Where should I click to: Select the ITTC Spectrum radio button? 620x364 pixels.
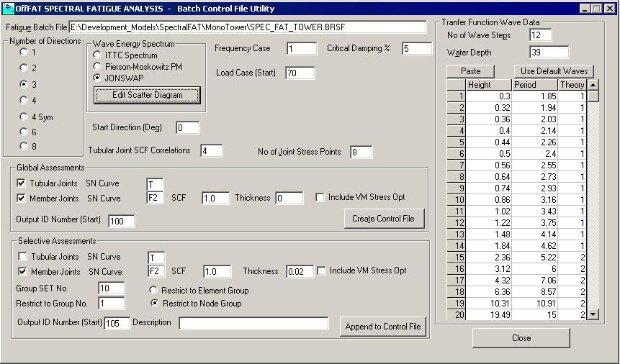[98, 55]
